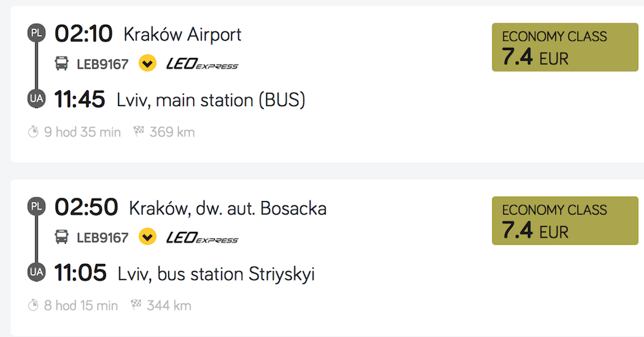Click the Leo Express logo in the 02:10 connection
Image resolution: width=644 pixels, height=337 pixels.
pos(202,64)
